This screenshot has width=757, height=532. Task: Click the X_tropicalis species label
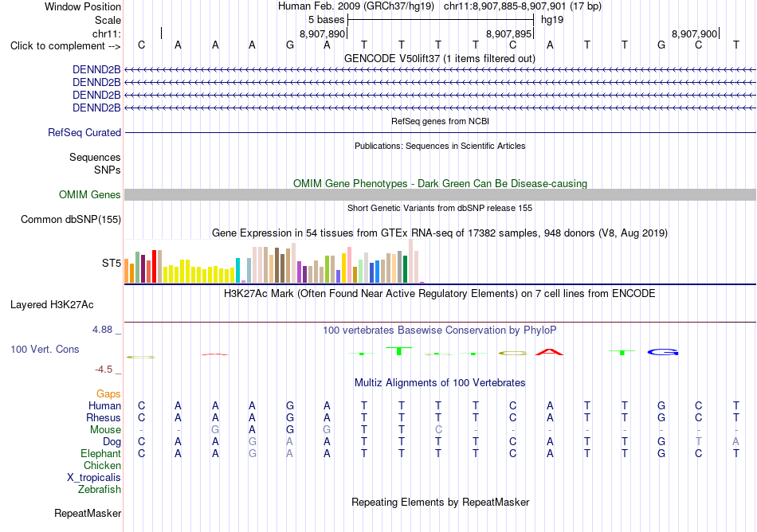click(x=94, y=478)
